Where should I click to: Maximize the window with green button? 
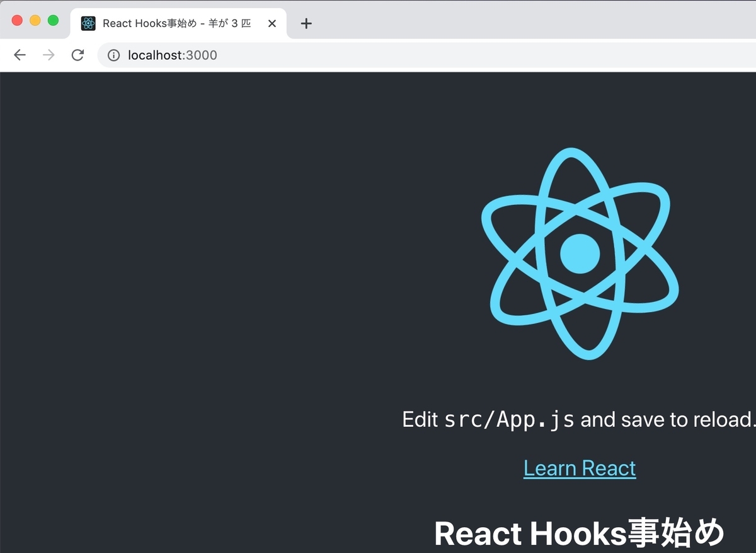54,20
